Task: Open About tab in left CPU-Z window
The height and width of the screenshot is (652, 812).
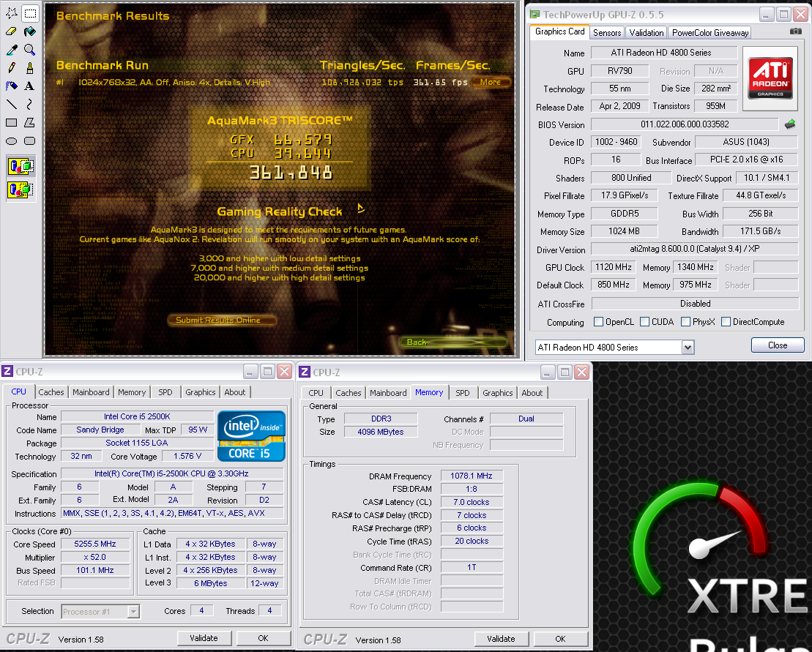Action: click(x=234, y=392)
